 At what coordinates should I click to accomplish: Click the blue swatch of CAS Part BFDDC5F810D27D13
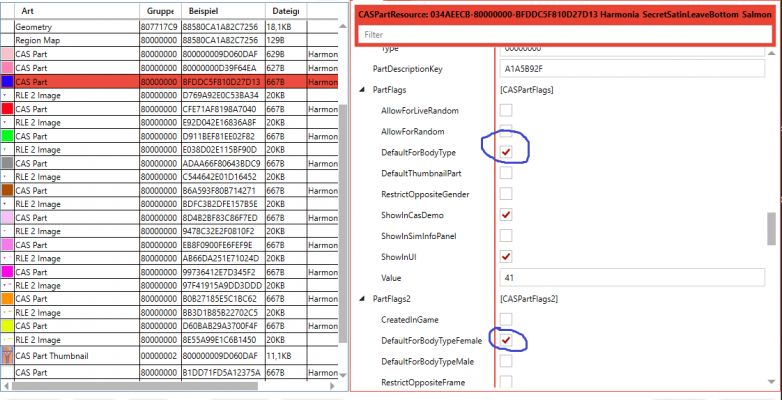pyautogui.click(x=7, y=81)
